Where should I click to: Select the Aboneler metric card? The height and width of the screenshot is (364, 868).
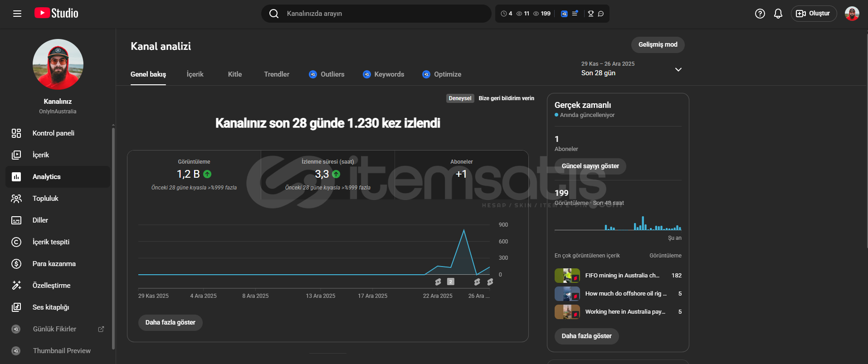click(461, 175)
